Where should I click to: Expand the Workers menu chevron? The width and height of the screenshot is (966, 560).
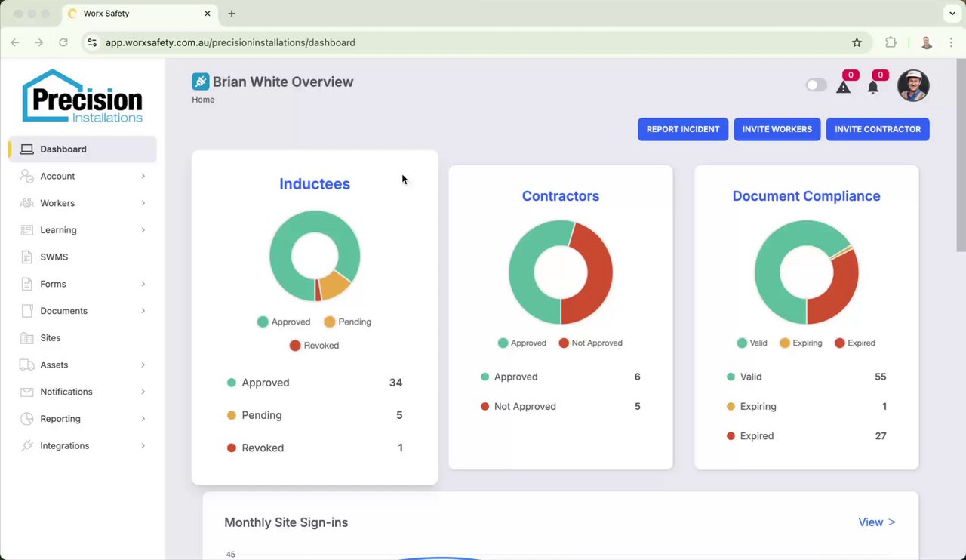click(143, 203)
